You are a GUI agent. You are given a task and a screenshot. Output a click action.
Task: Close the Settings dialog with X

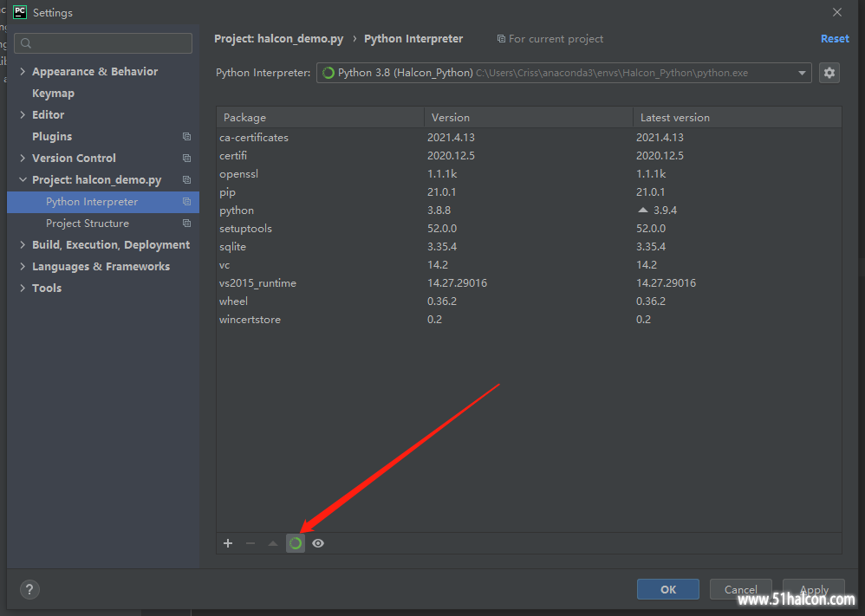[837, 12]
